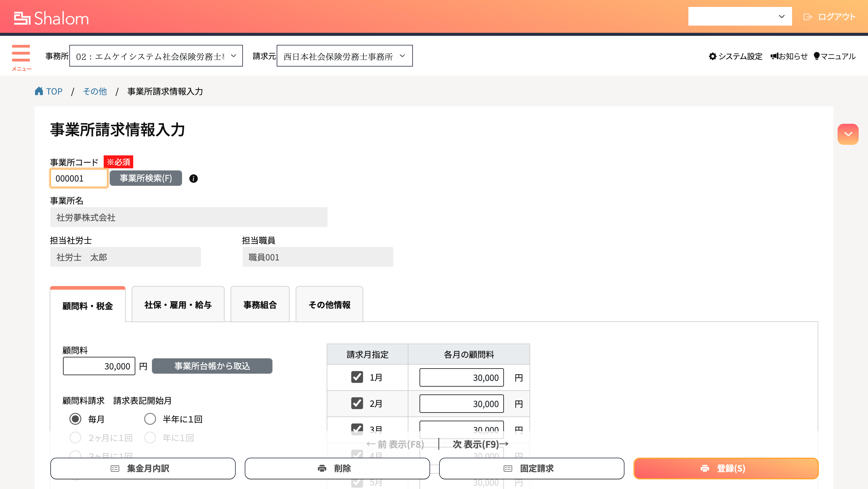
Task: Click the マニュアル link text
Action: coord(838,56)
